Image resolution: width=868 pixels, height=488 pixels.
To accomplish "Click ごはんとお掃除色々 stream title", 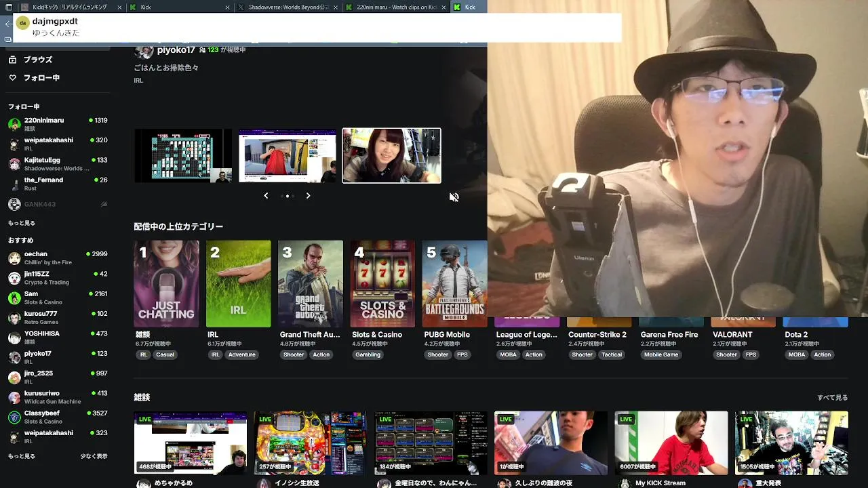I will click(x=166, y=68).
